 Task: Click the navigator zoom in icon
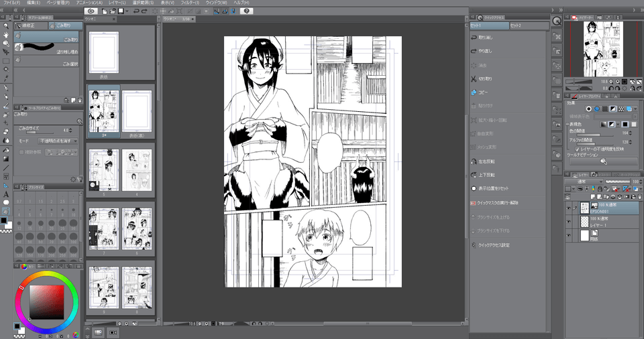point(618,82)
